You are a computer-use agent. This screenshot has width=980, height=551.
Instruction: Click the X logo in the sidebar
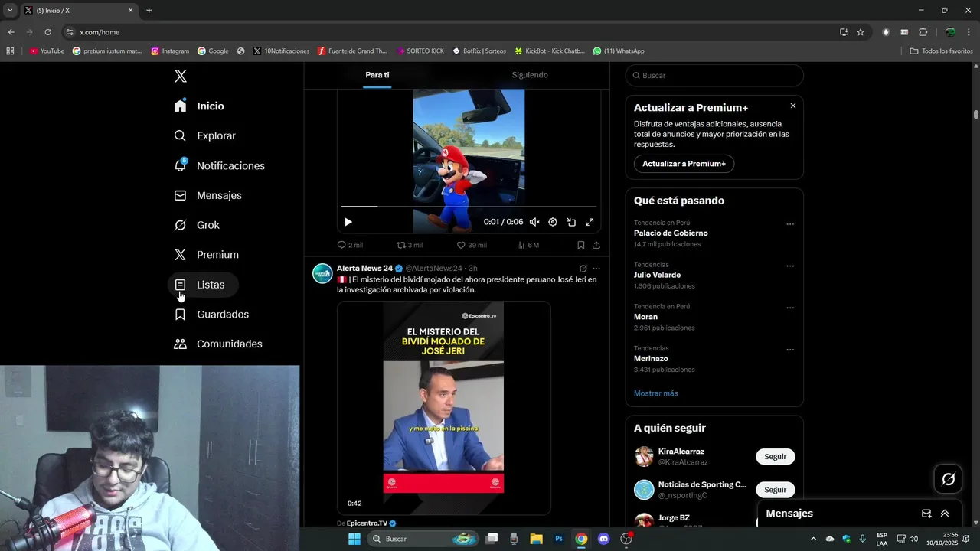(180, 76)
